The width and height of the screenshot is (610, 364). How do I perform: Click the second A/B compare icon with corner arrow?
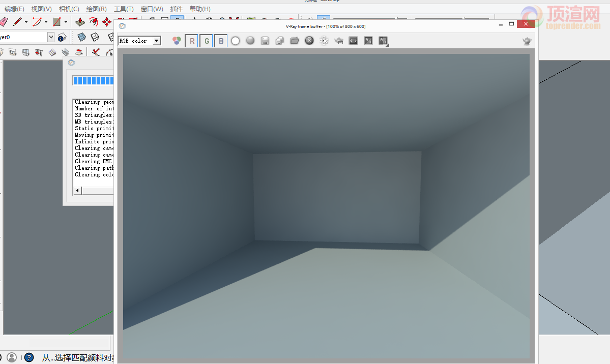[x=383, y=41]
